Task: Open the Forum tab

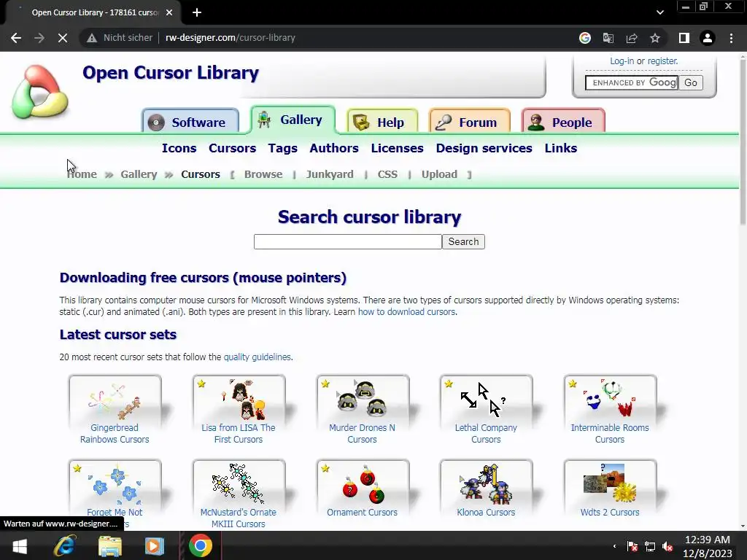Action: [x=469, y=122]
